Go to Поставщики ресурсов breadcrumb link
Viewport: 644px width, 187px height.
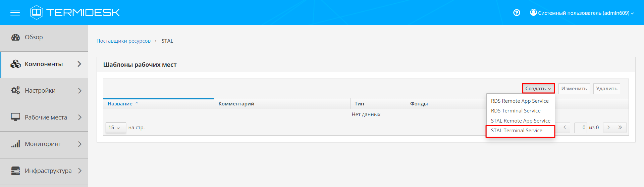[123, 41]
